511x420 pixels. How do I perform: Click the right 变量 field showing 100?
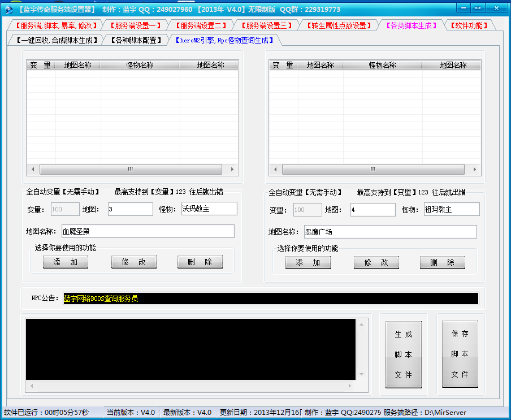(308, 210)
